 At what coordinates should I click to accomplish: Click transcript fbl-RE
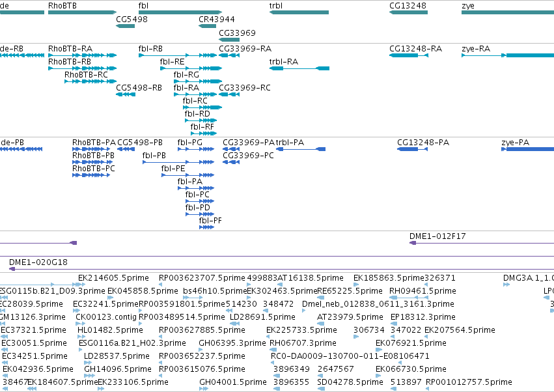point(191,68)
